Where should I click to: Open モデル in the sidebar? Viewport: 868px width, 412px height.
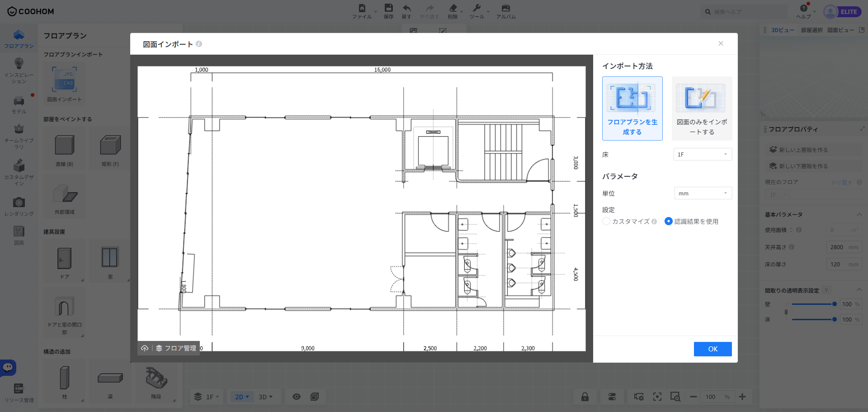[x=19, y=105]
